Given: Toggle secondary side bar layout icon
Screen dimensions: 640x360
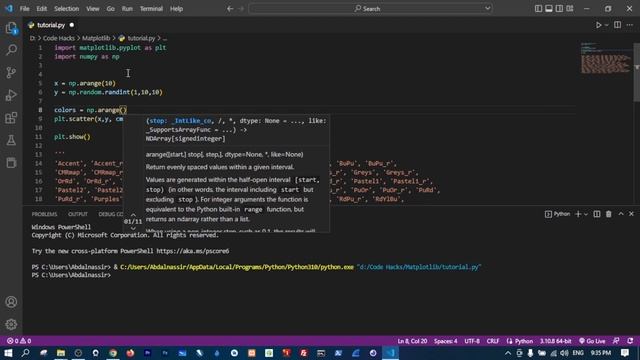Looking at the screenshot, I should click(560, 9).
